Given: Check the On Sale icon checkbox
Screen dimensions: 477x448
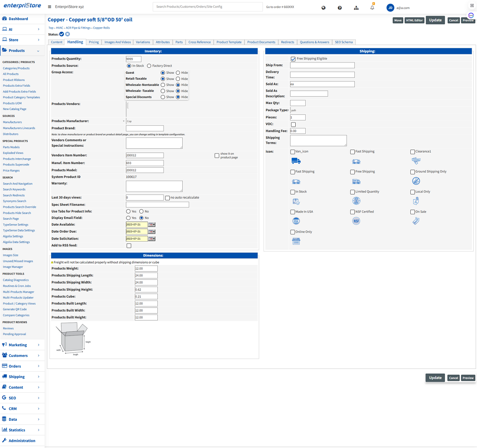Looking at the screenshot, I should click(x=413, y=212).
